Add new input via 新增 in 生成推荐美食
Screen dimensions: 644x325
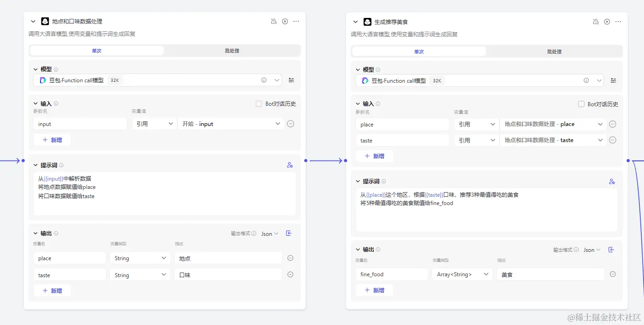[x=374, y=156]
